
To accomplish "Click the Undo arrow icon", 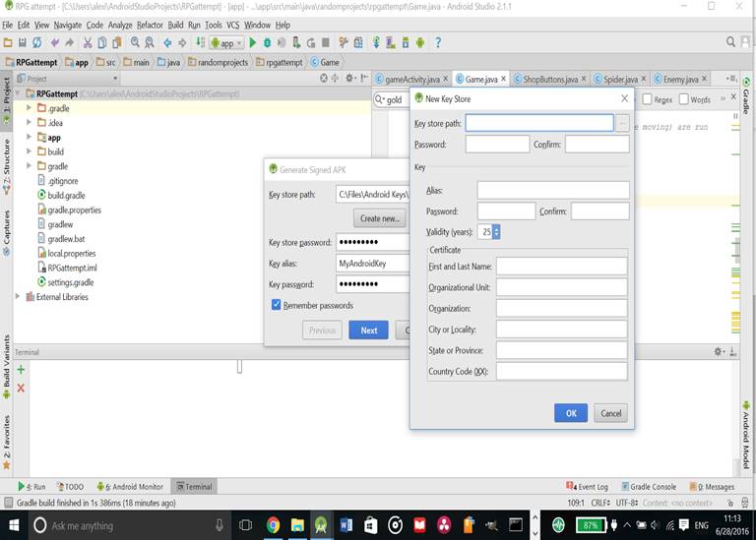I will (x=55, y=43).
